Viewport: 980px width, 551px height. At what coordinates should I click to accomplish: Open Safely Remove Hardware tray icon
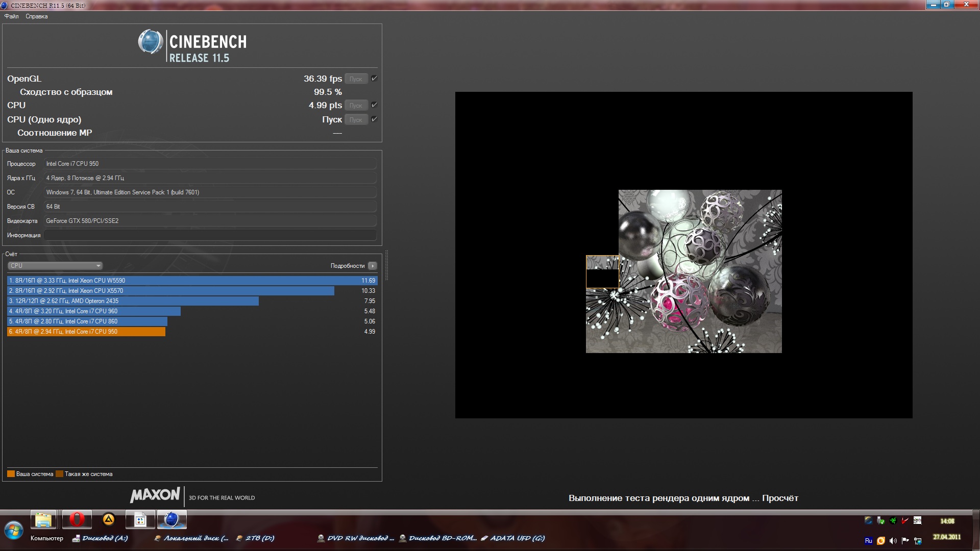pyautogui.click(x=880, y=521)
